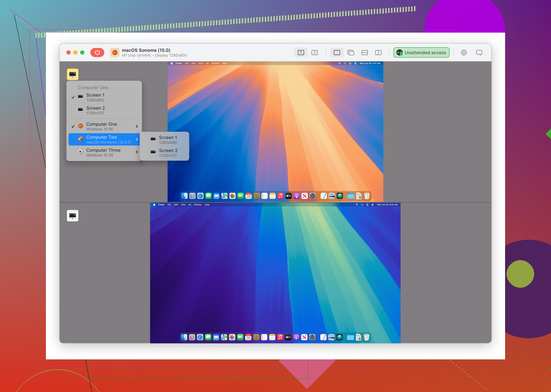Choose Screen 1 1280x800 under Computer One
Image resolution: width=551 pixels, height=392 pixels.
click(x=104, y=97)
